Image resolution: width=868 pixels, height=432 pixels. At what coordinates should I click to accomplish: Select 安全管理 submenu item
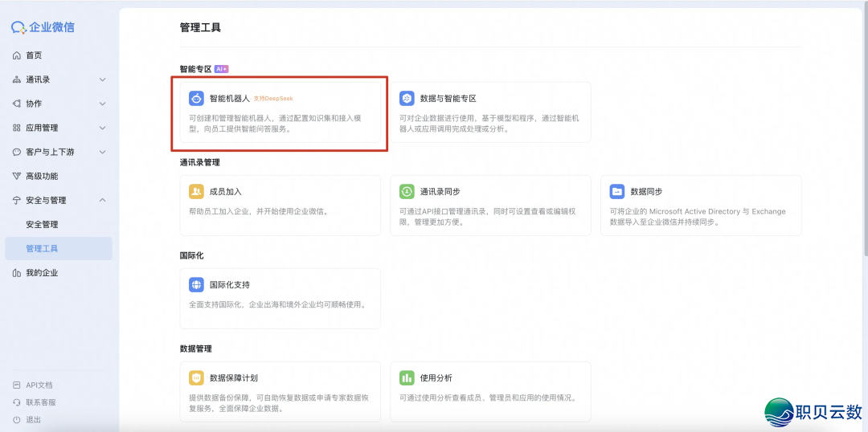coord(42,224)
